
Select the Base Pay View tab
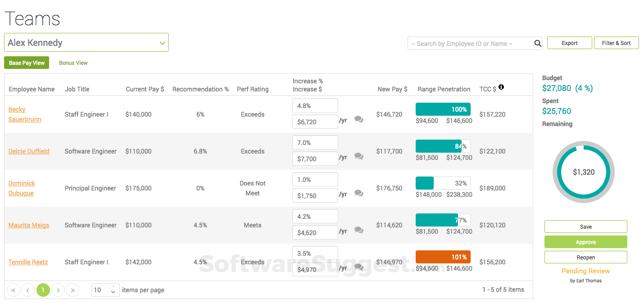[x=26, y=63]
